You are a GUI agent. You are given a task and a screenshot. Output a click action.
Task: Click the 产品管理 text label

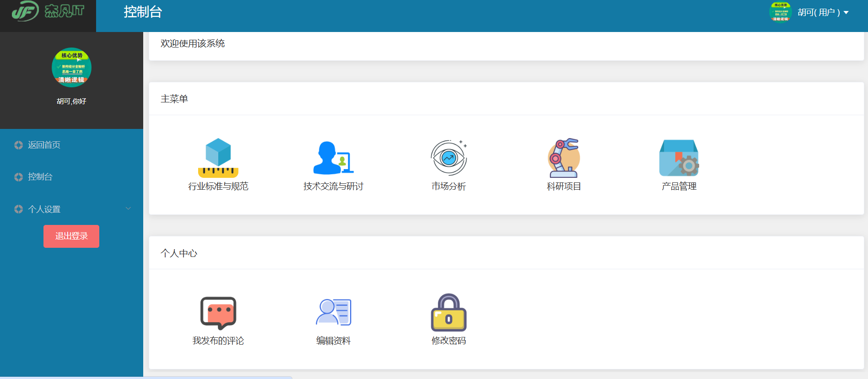coord(679,187)
